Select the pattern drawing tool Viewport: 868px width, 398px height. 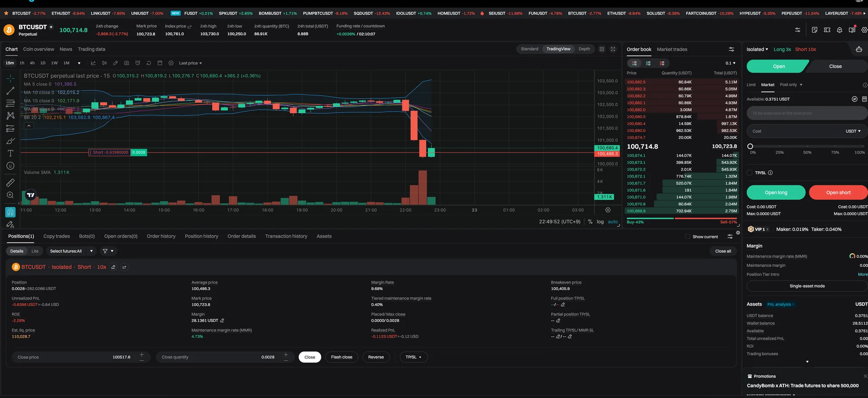10,116
